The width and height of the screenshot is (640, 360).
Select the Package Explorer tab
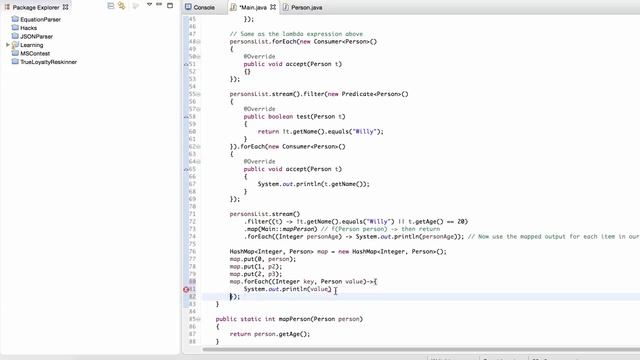click(x=36, y=7)
